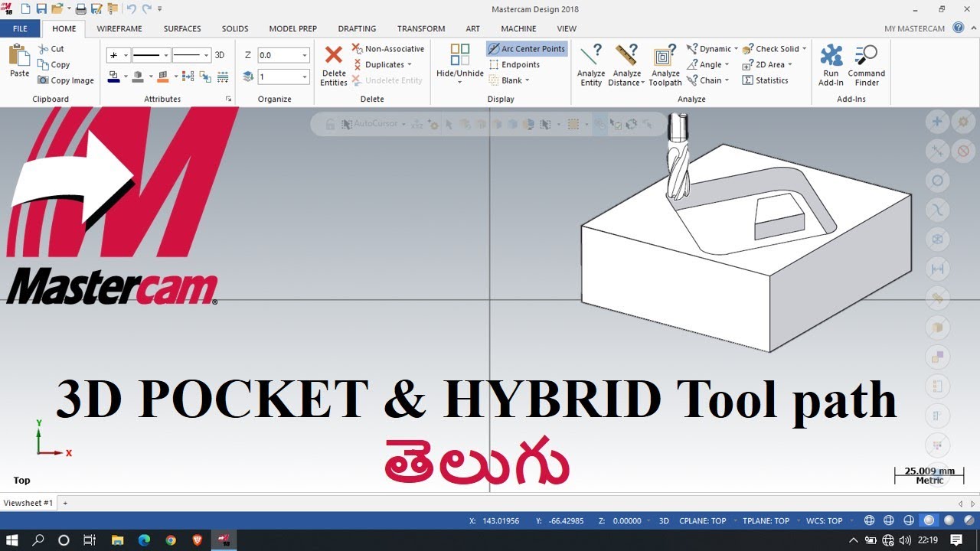
Task: Open the point style dropdown
Action: point(126,55)
